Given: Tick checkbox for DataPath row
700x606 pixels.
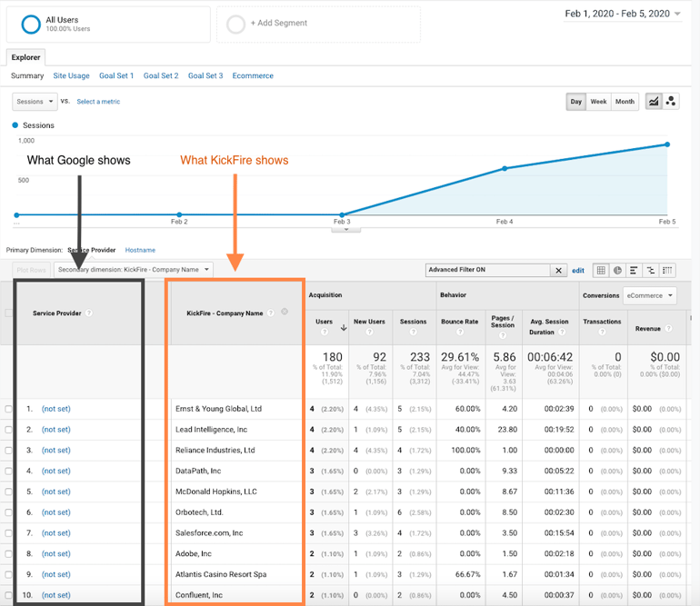Looking at the screenshot, I should click(x=8, y=471).
